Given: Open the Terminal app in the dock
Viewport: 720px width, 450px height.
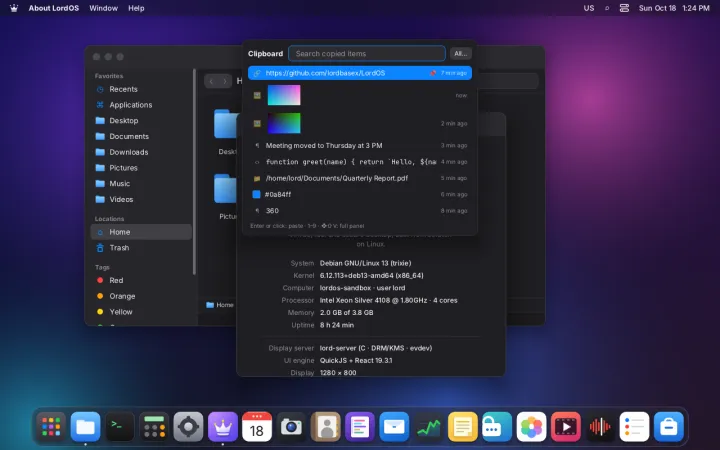Looking at the screenshot, I should [120, 427].
